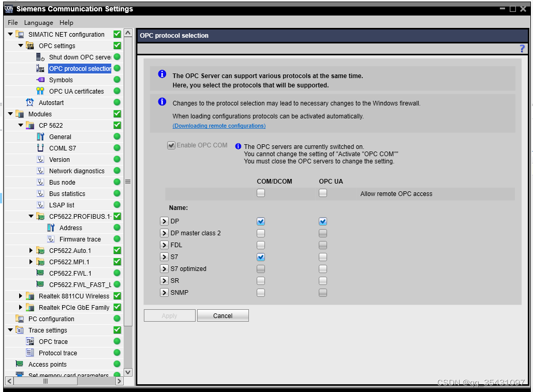The image size is (533, 392).
Task: Click tree scrollbar up arrow
Action: point(128,33)
